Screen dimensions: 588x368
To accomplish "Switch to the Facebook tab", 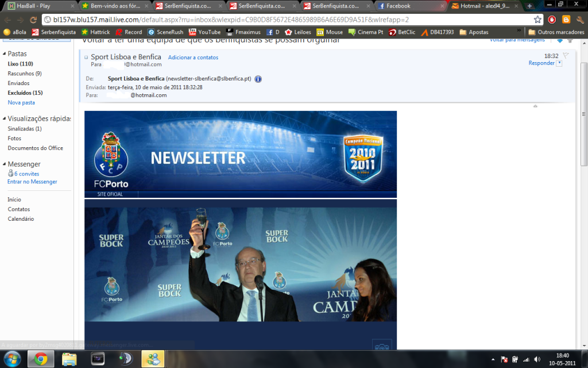I will tap(410, 6).
